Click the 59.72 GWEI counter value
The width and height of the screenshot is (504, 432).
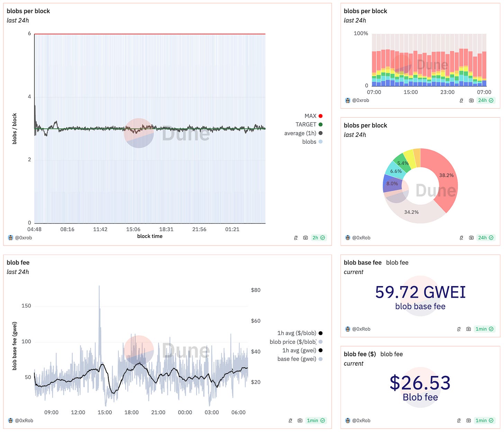coord(420,292)
